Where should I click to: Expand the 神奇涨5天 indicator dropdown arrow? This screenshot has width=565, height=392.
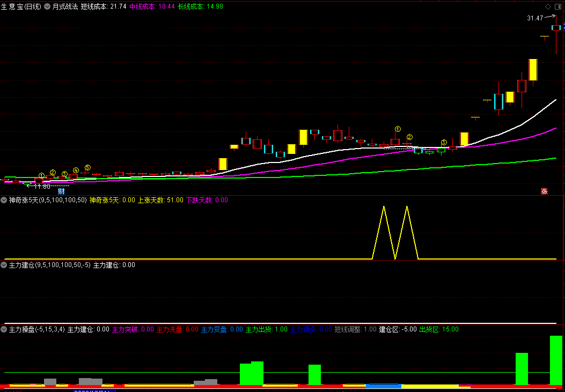4,200
